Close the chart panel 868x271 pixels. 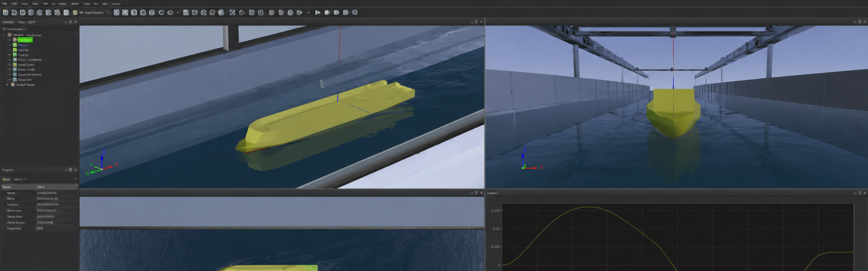click(x=865, y=193)
